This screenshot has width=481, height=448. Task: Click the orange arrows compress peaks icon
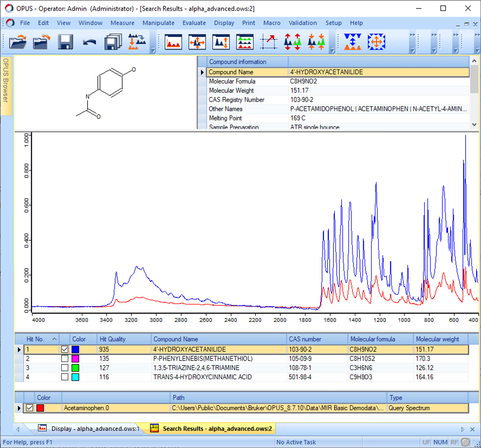click(x=316, y=42)
